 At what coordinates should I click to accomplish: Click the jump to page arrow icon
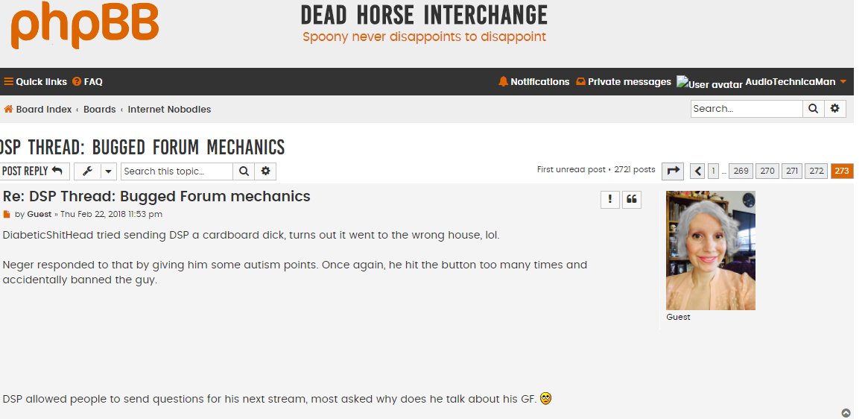673,171
